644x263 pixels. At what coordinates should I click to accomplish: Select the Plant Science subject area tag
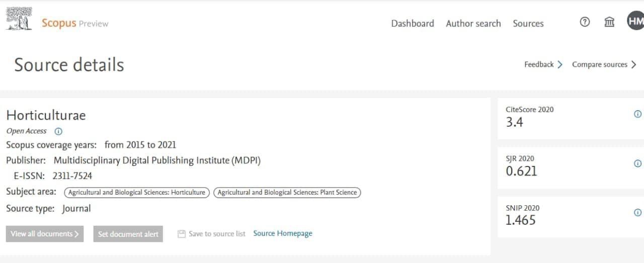[287, 193]
